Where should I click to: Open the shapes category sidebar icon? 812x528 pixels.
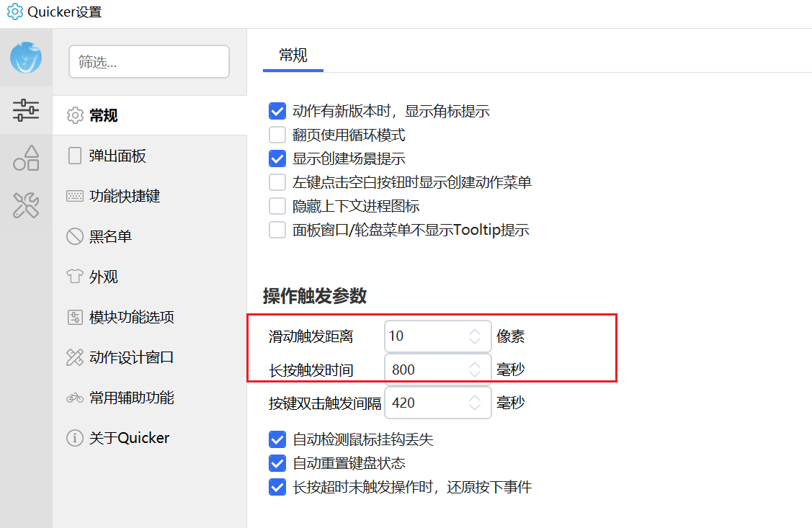26,158
